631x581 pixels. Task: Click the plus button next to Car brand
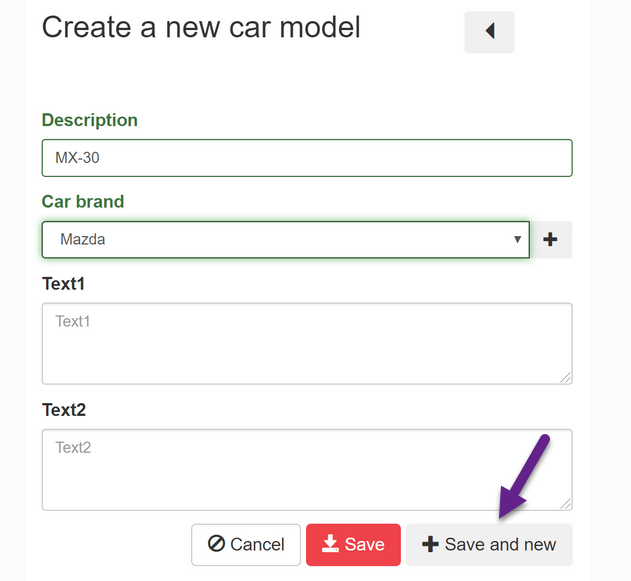pyautogui.click(x=550, y=240)
